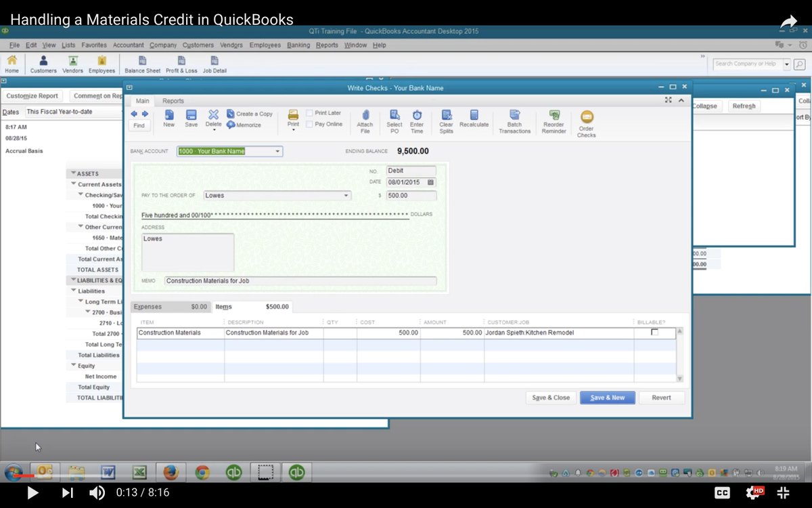Collapse the Current Assets row
Image resolution: width=812 pixels, height=508 pixels.
pyautogui.click(x=74, y=184)
